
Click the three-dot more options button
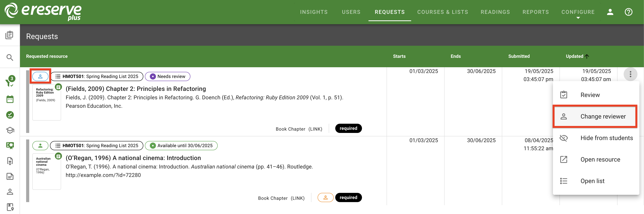click(x=630, y=74)
